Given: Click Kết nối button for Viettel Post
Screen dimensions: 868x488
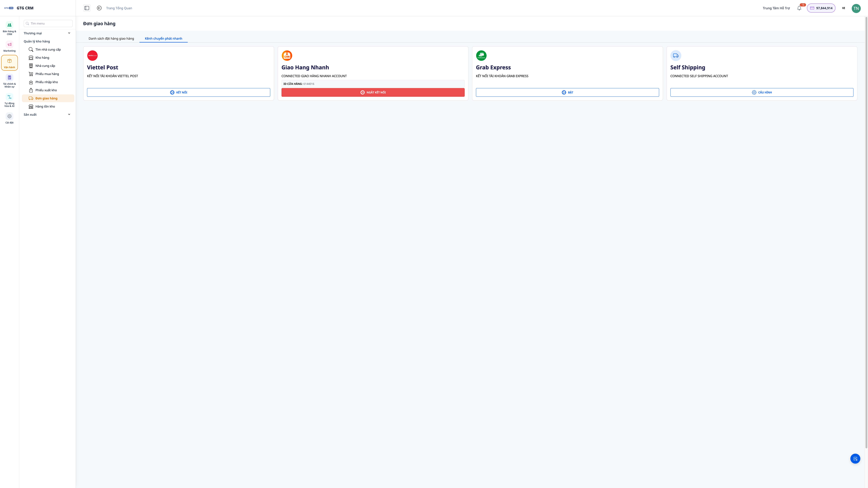Looking at the screenshot, I should pyautogui.click(x=179, y=92).
